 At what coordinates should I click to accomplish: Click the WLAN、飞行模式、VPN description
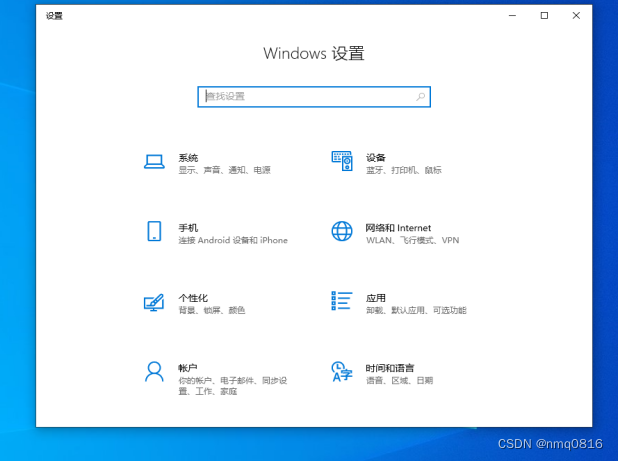412,240
